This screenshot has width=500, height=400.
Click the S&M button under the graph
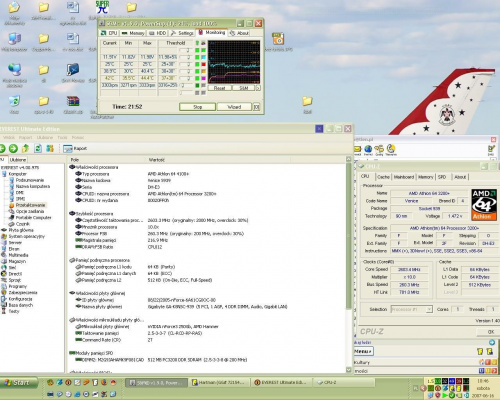(243, 88)
